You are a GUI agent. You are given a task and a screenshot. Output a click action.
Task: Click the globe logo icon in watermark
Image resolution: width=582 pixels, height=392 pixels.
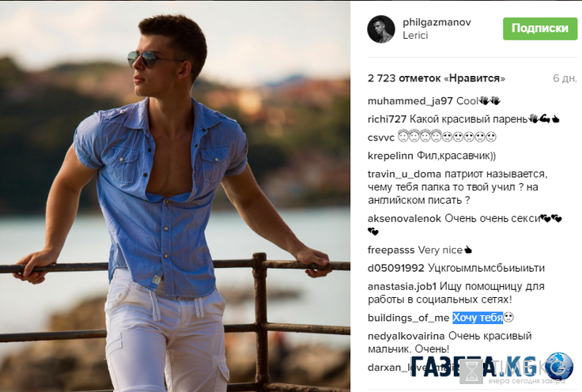pos(559,366)
